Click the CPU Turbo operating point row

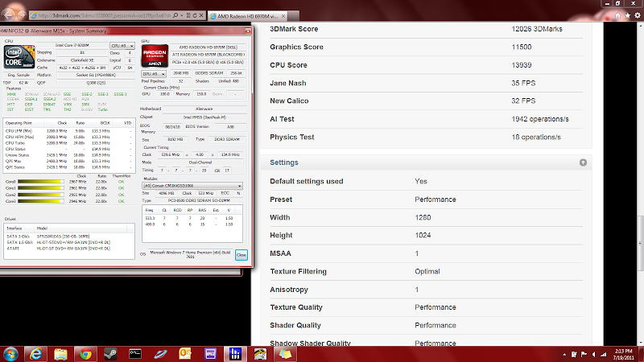click(x=68, y=143)
